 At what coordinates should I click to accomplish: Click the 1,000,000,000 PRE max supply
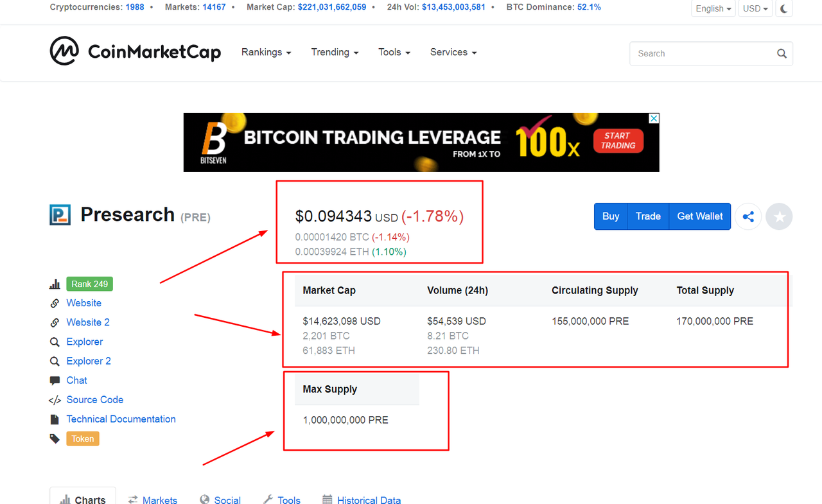point(345,420)
